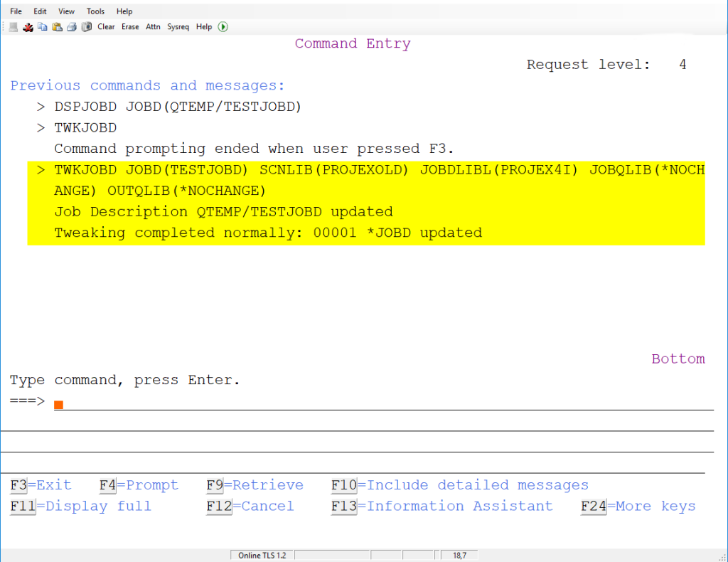Viewport: 728px width, 562px height.
Task: Click 'Job Description QTEMP/TESTJOBD updated' message
Action: pos(223,212)
